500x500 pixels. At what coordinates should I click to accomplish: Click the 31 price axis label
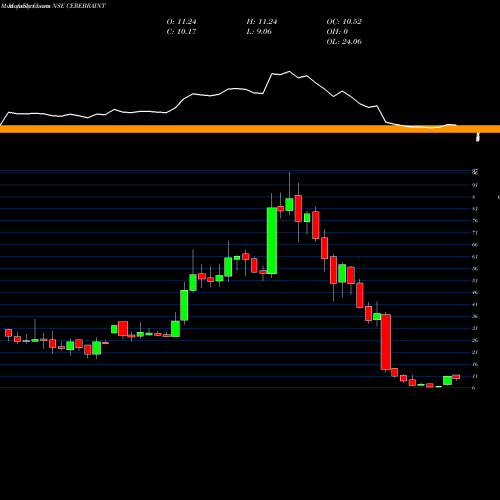click(x=475, y=328)
